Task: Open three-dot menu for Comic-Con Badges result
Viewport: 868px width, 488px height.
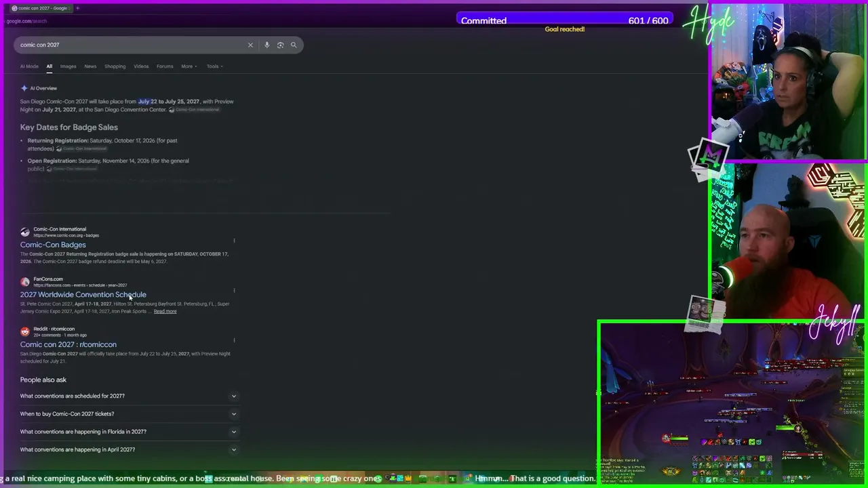Action: point(234,240)
